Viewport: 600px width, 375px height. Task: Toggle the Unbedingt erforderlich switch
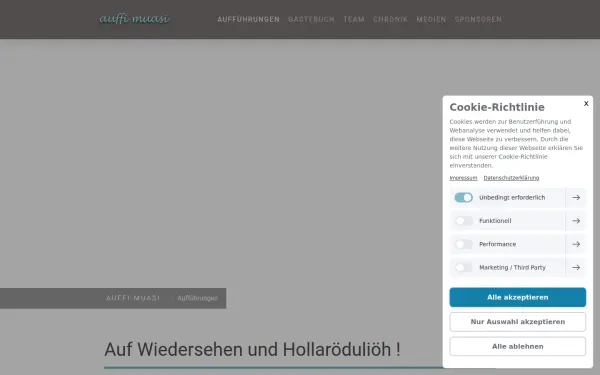[x=463, y=197]
